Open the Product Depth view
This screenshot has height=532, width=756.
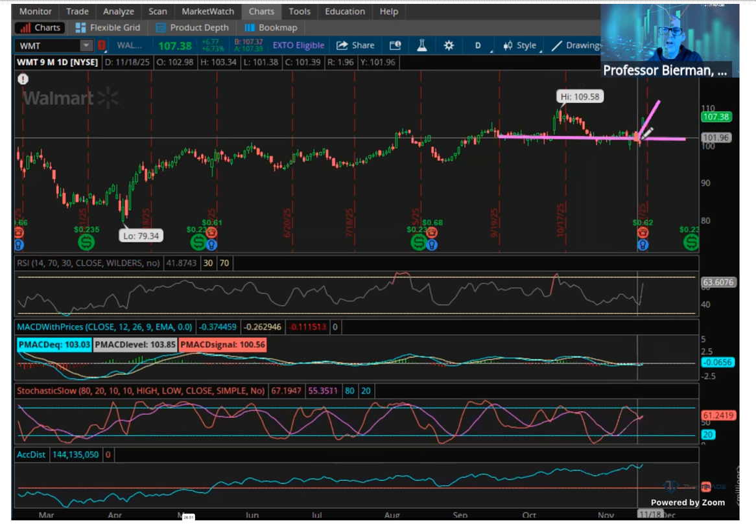[193, 28]
